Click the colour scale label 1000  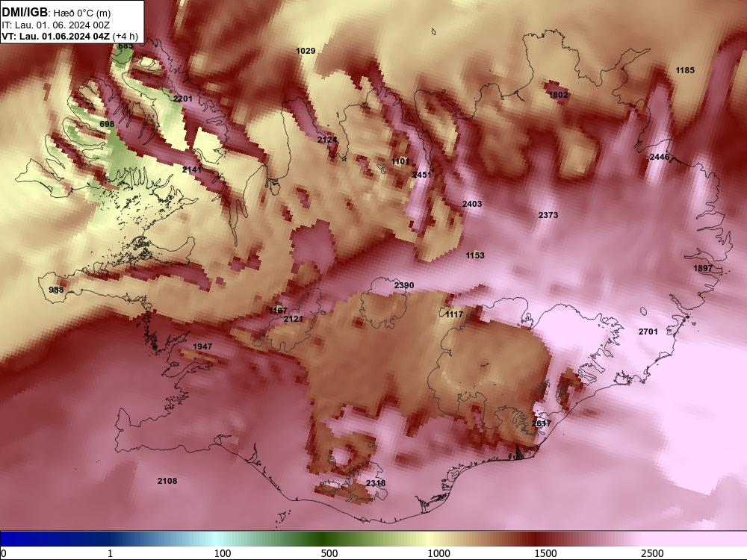pos(438,553)
